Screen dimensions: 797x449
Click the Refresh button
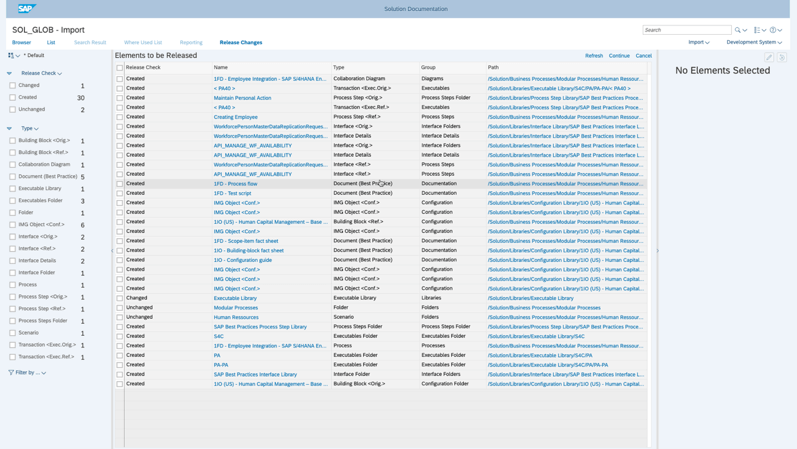point(594,56)
